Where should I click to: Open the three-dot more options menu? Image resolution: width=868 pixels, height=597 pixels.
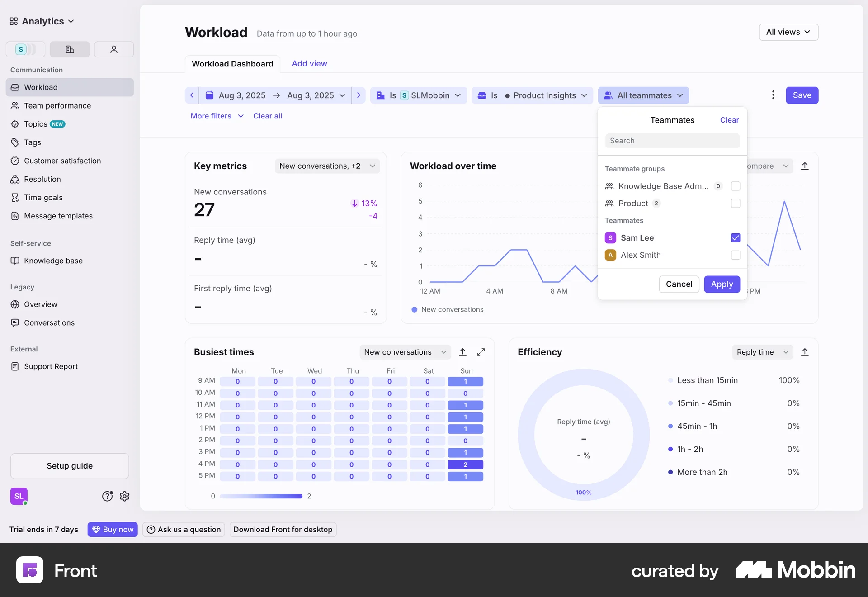pos(773,95)
